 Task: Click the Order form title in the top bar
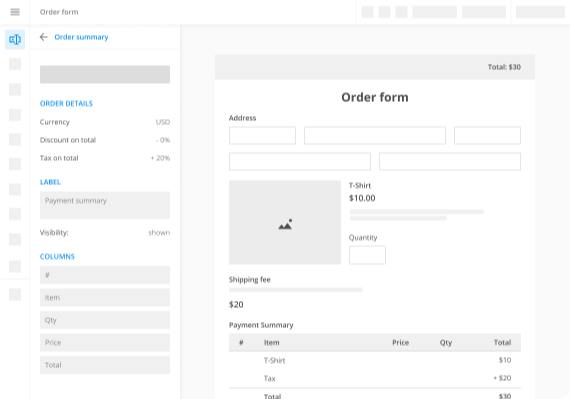[x=59, y=12]
